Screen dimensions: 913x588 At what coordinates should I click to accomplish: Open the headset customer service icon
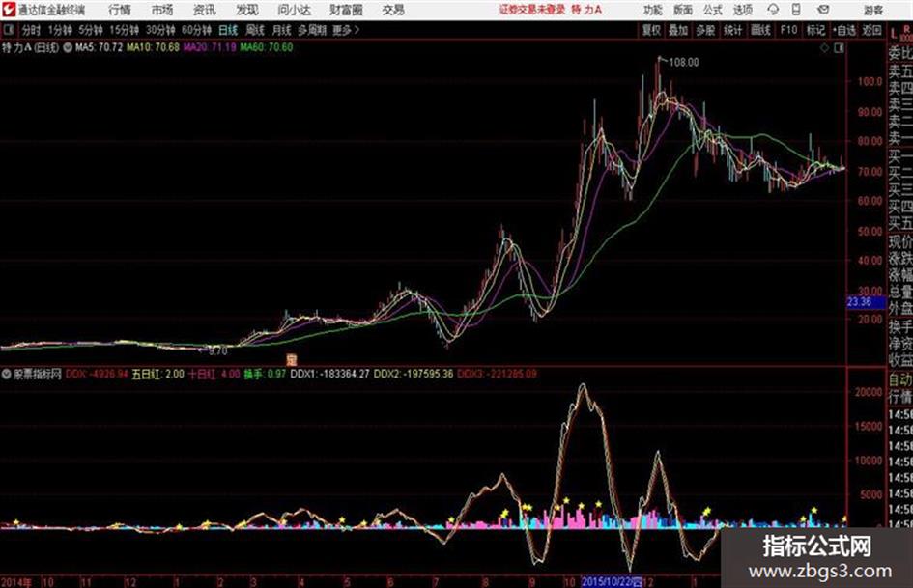point(773,10)
